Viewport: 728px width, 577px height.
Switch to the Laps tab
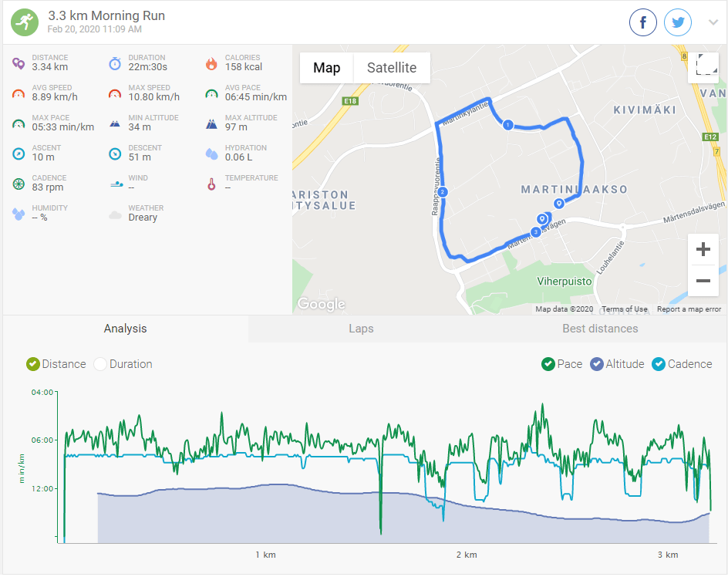361,329
